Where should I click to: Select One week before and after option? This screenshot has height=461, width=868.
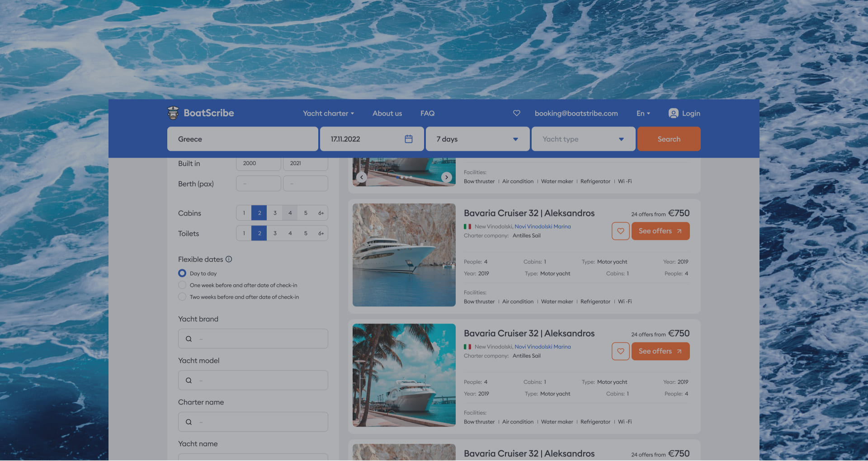(x=182, y=285)
